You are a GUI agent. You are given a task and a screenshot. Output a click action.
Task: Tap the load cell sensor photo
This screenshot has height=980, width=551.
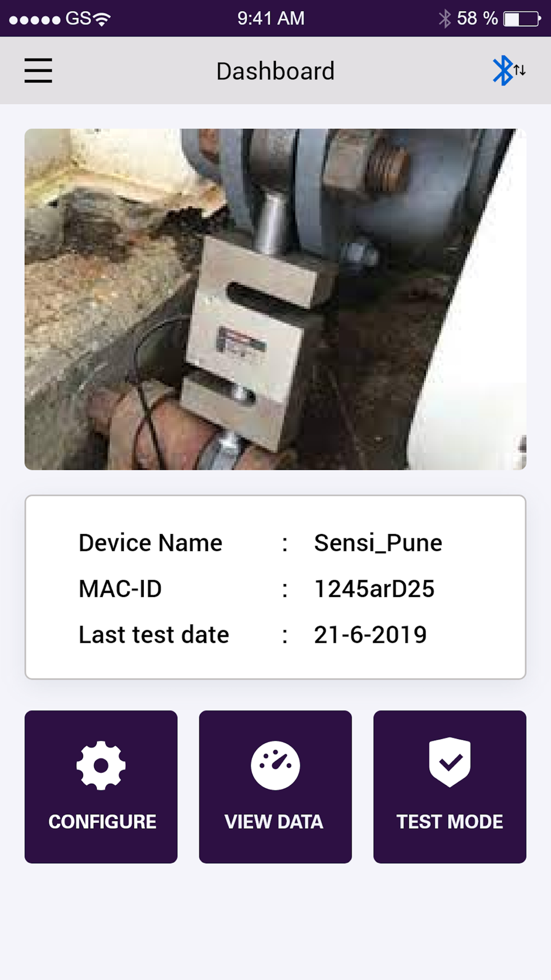point(275,299)
